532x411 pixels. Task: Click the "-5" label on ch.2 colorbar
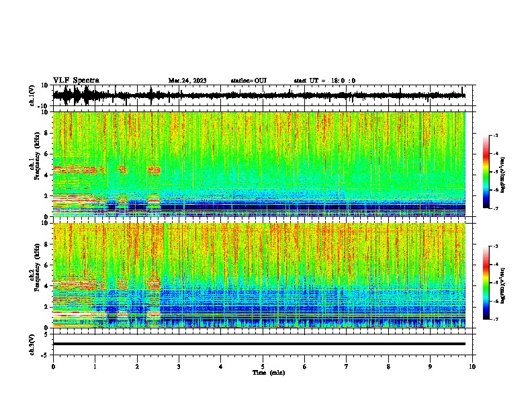coord(496,283)
